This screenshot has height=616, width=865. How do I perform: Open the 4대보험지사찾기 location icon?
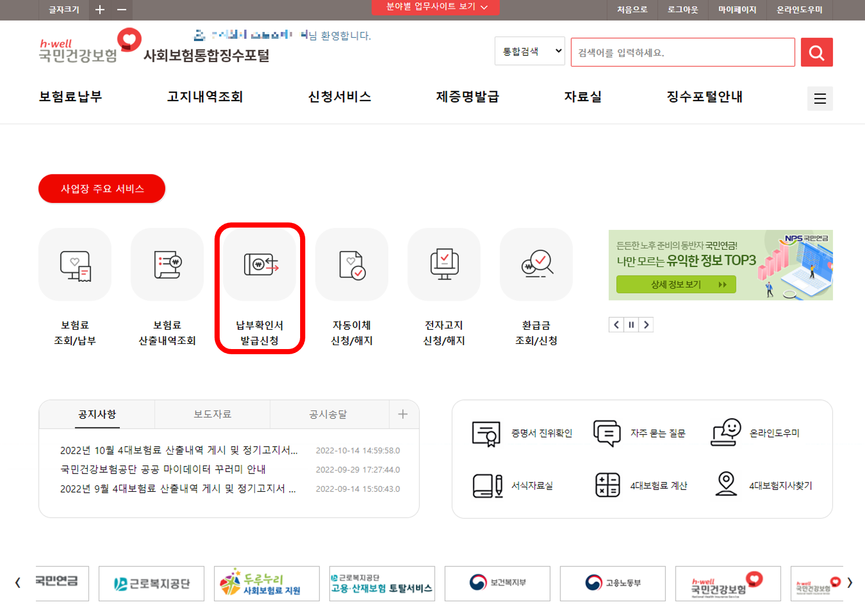tap(726, 485)
